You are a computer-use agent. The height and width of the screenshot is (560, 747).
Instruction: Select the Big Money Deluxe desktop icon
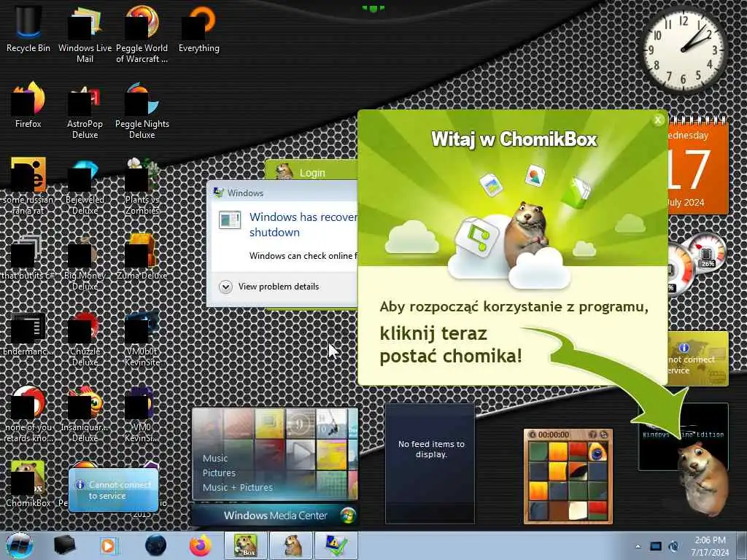85,262
